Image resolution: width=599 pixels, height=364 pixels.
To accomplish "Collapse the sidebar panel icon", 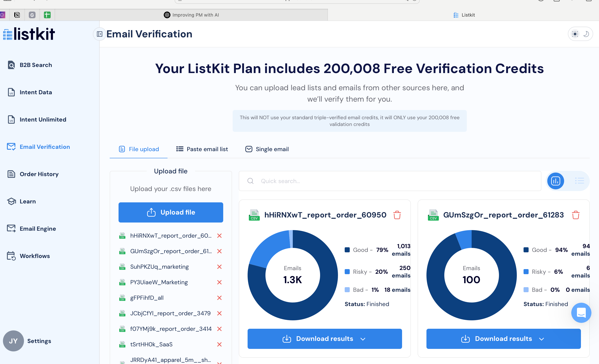I will click(99, 34).
